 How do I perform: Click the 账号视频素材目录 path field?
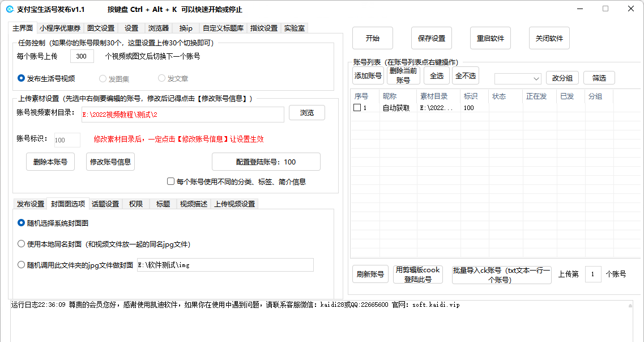[183, 115]
